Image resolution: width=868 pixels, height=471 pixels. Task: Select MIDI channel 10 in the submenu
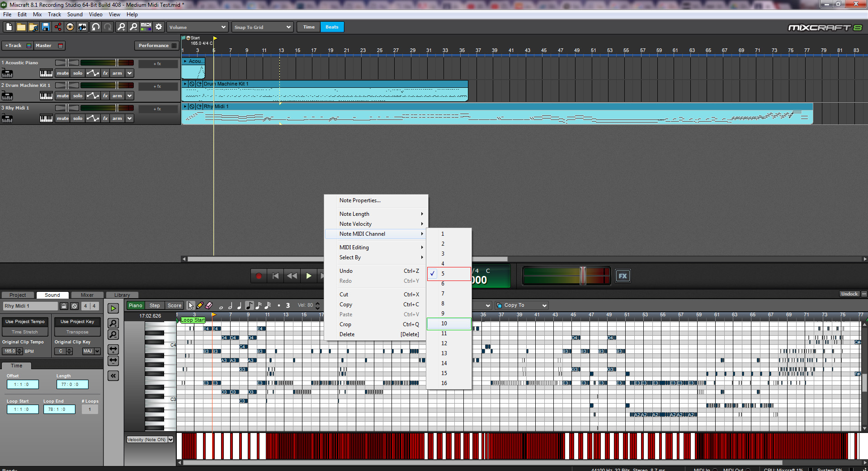pos(449,324)
